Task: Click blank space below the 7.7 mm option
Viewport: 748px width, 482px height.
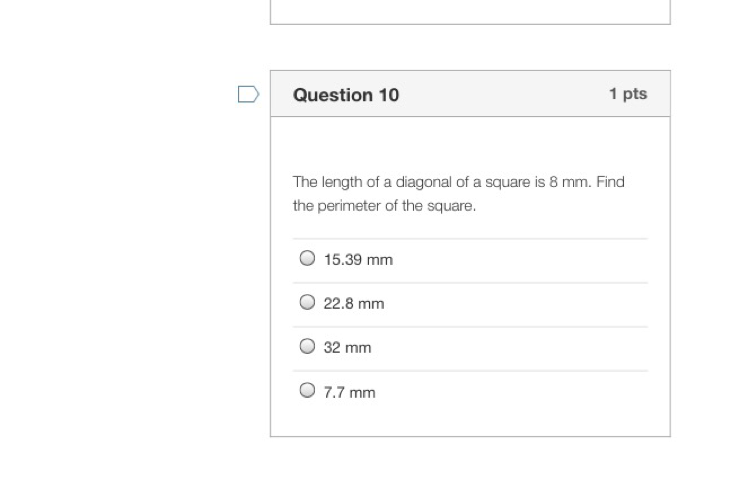Action: pyautogui.click(x=470, y=421)
